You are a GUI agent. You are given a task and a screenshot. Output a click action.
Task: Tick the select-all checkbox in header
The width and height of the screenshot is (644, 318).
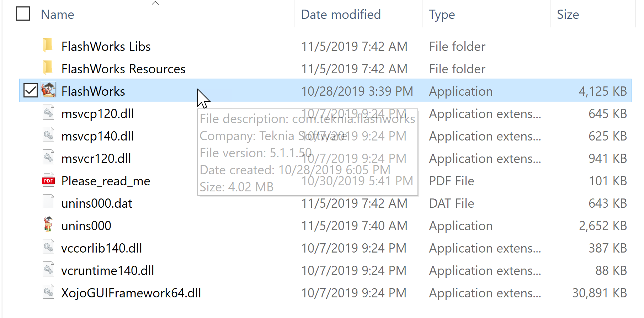tap(23, 14)
